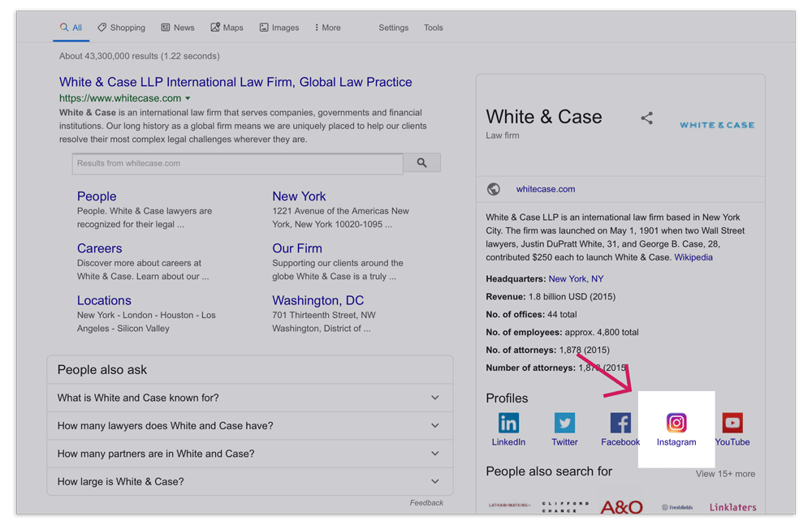Open the Clifford Chance logo

click(565, 507)
